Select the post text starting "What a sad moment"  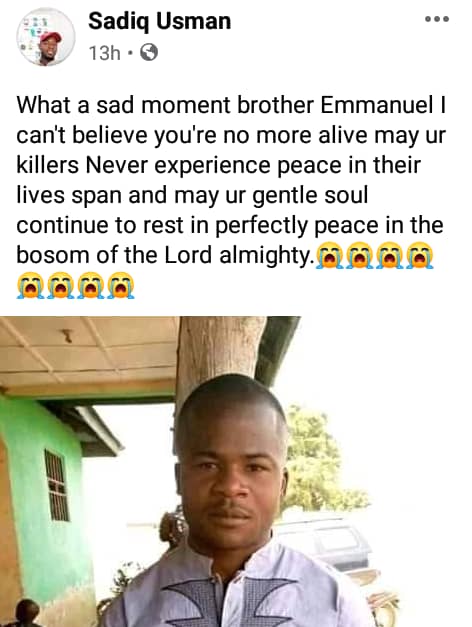coord(231,180)
